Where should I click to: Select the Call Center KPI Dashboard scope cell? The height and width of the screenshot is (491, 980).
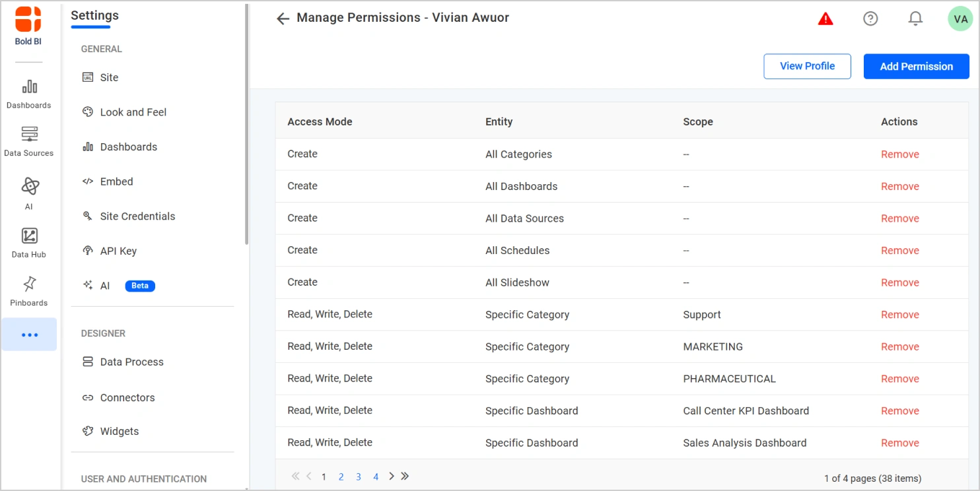pos(746,410)
